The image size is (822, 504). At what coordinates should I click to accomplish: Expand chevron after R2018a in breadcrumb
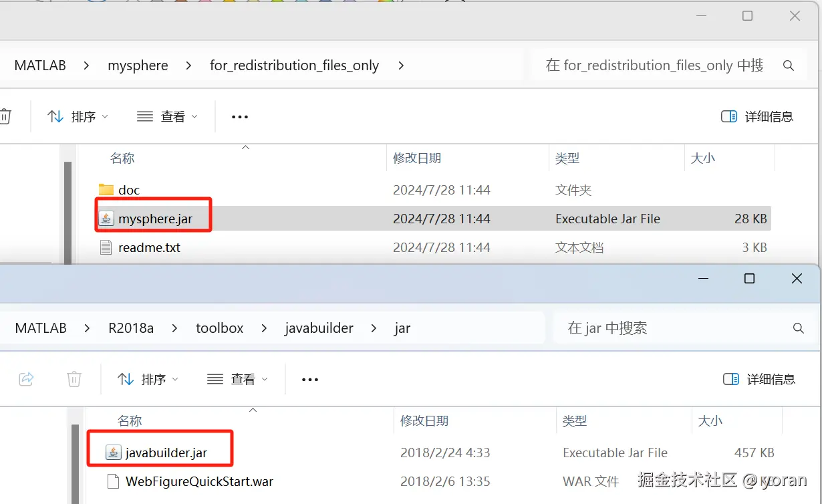[x=175, y=328]
